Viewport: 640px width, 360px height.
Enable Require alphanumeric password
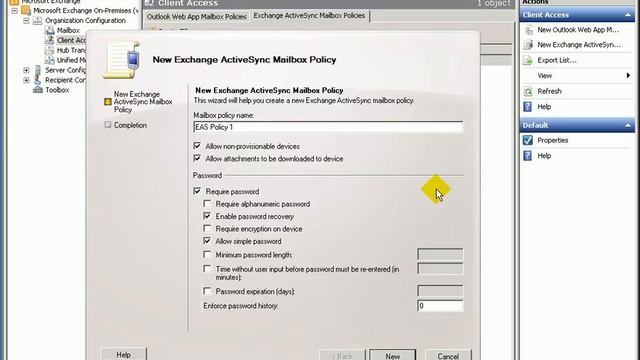207,203
